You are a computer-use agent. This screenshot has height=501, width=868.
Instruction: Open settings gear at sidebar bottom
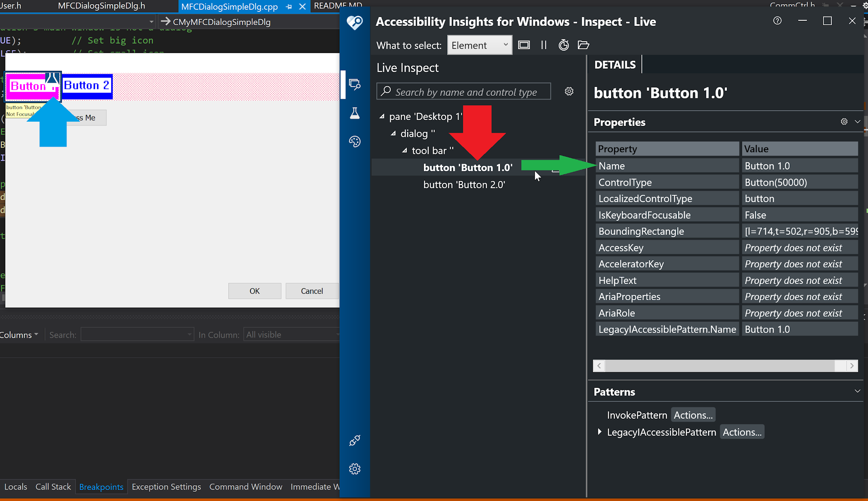(354, 469)
